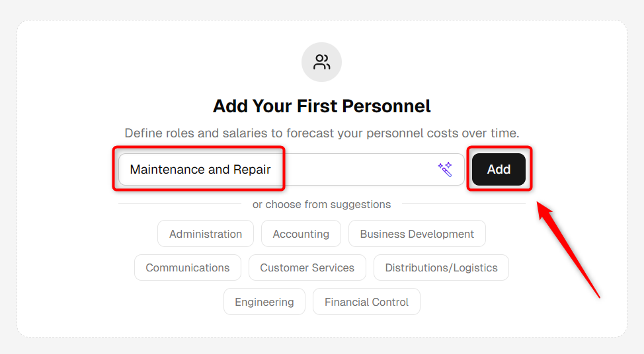Click the 'or choose from suggestions' label
The width and height of the screenshot is (644, 354).
(321, 204)
